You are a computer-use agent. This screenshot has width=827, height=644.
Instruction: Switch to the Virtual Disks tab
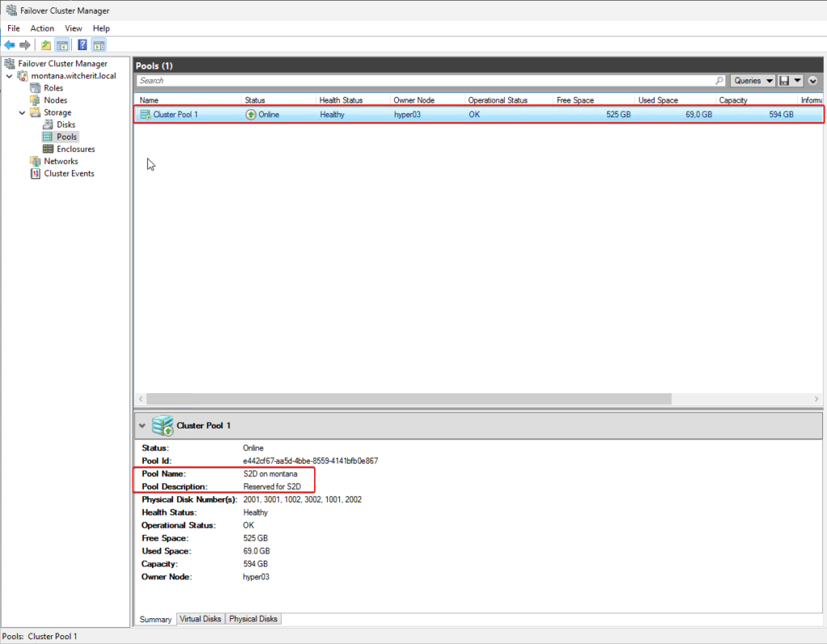tap(201, 619)
